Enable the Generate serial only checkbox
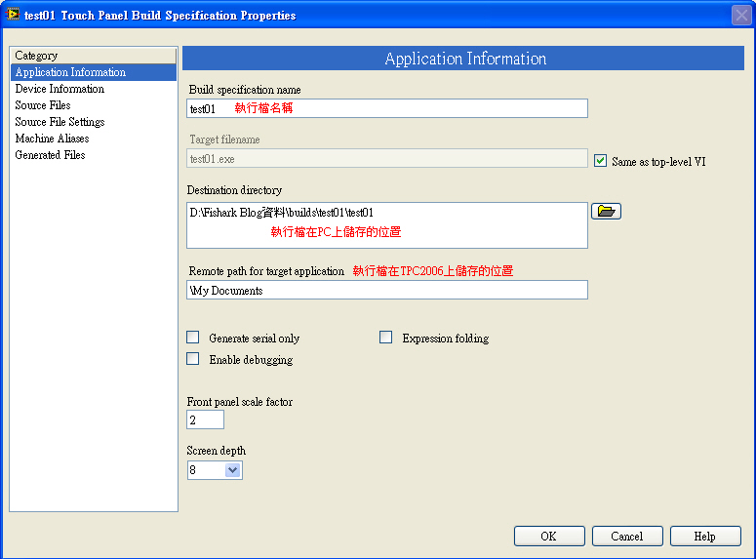This screenshot has height=559, width=756. [193, 338]
